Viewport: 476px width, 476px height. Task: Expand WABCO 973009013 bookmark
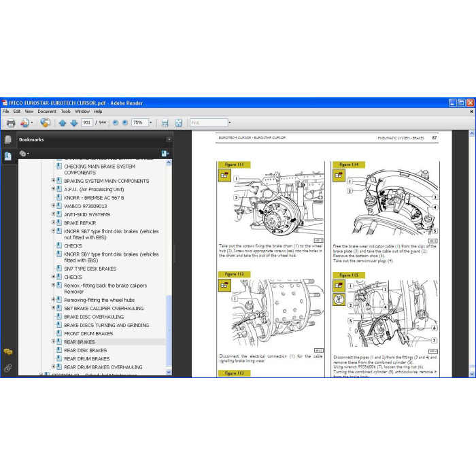[53, 205]
